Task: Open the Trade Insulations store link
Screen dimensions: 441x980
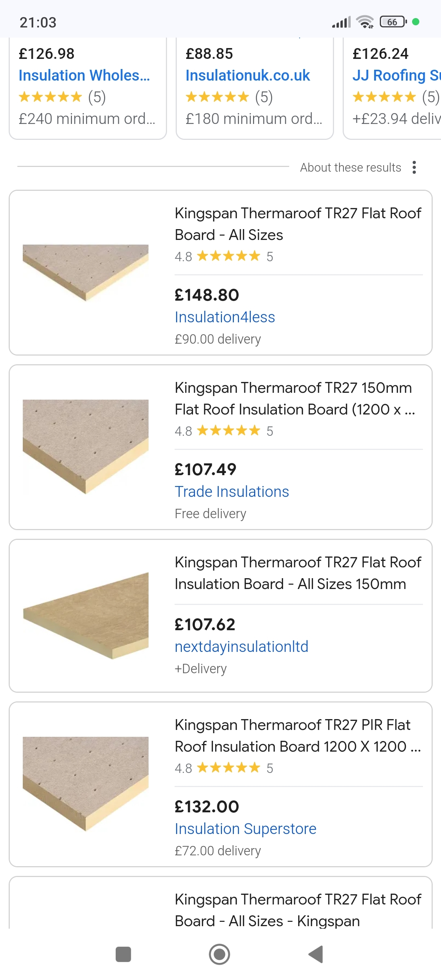Action: (232, 491)
